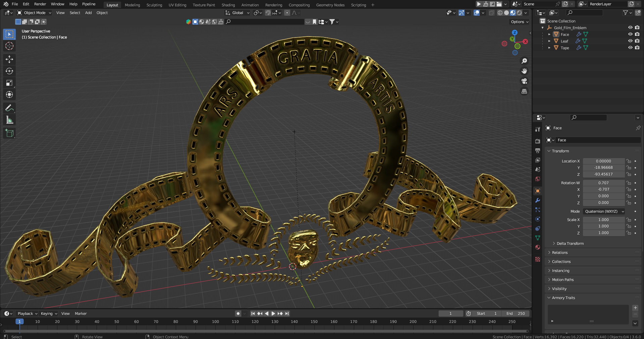This screenshot has width=644, height=339.
Task: Click the Zoom viewport magnifier icon
Action: [x=524, y=61]
